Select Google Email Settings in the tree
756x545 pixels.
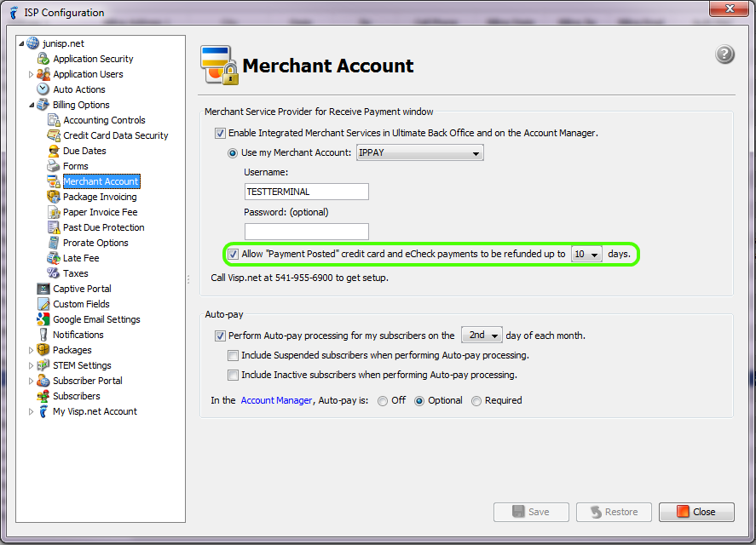click(96, 319)
